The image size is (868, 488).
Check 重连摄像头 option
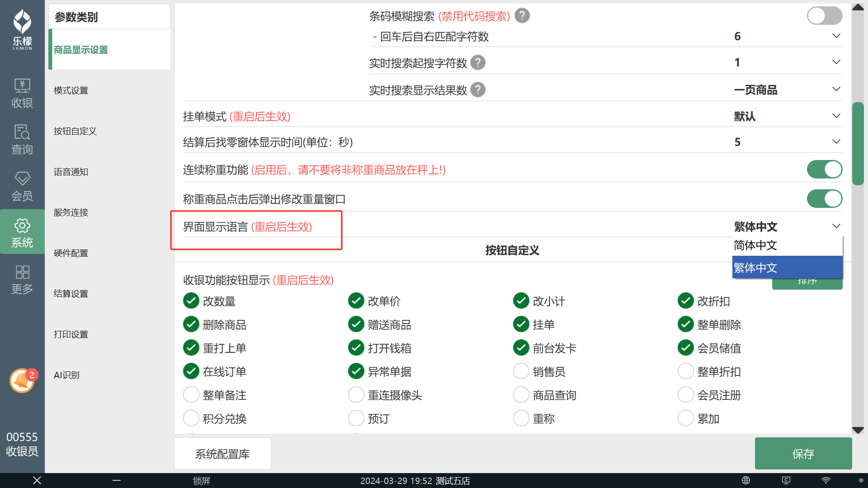(x=356, y=394)
